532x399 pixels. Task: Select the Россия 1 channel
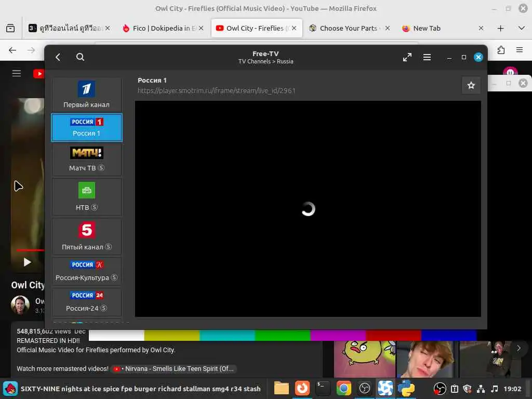[x=87, y=128]
